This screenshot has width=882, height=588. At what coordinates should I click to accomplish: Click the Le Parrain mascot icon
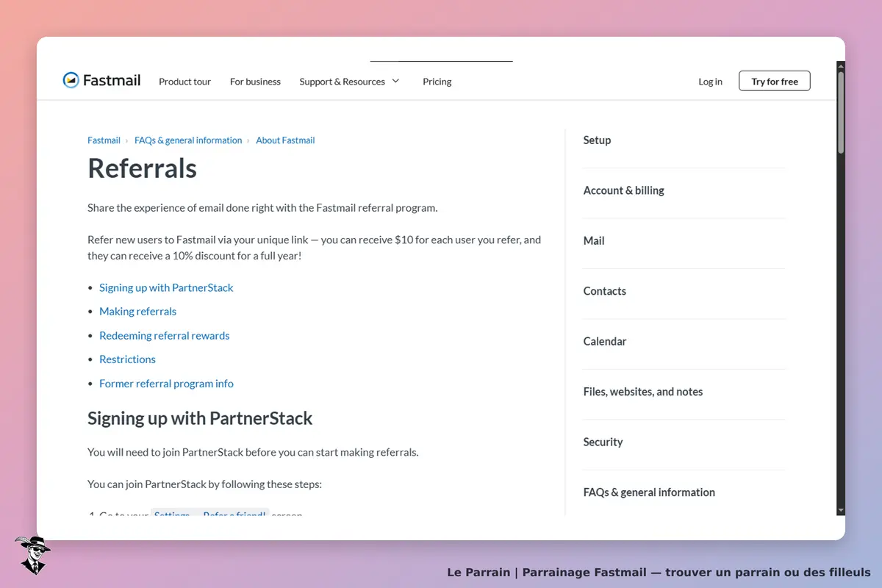click(32, 555)
